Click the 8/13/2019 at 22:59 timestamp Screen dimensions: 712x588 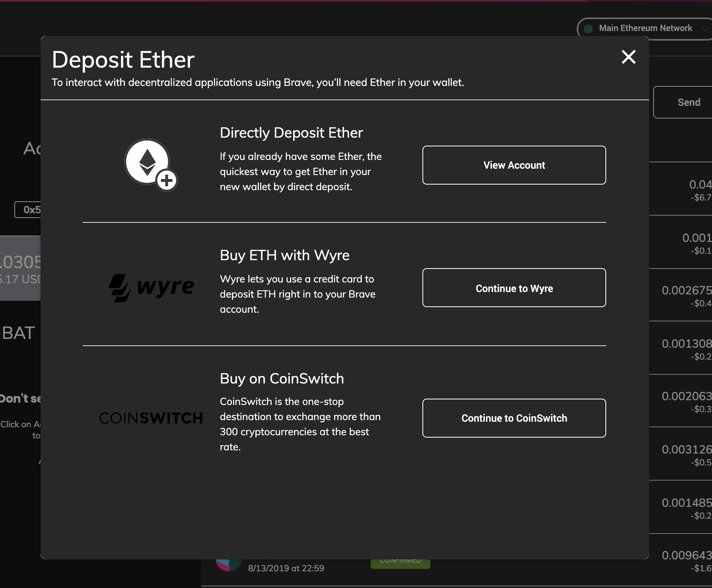pos(286,568)
